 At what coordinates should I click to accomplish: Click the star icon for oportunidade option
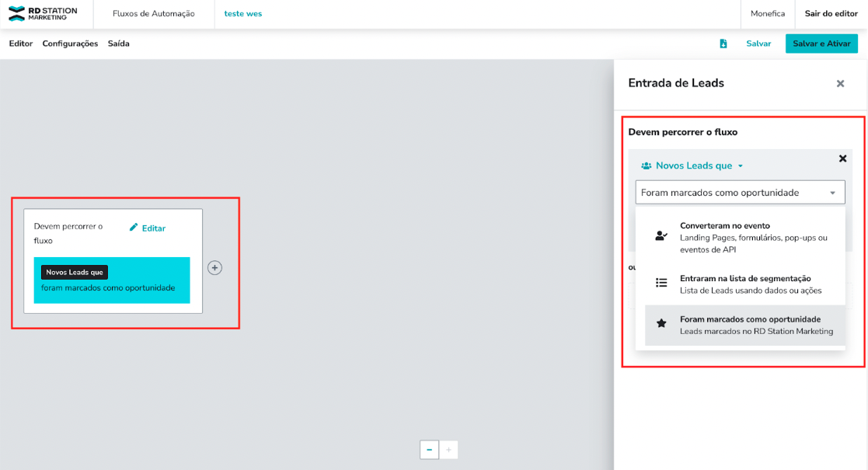[661, 324]
